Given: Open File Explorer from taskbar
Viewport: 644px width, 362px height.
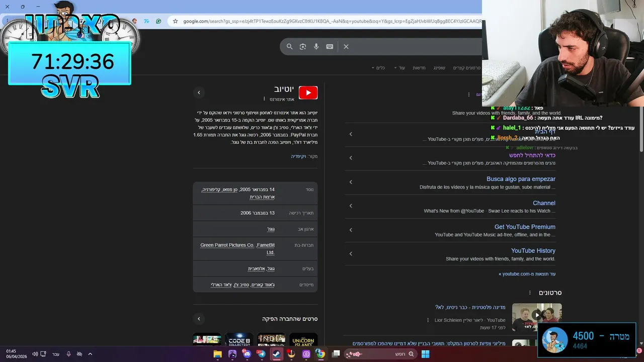Looking at the screenshot, I should [x=217, y=354].
